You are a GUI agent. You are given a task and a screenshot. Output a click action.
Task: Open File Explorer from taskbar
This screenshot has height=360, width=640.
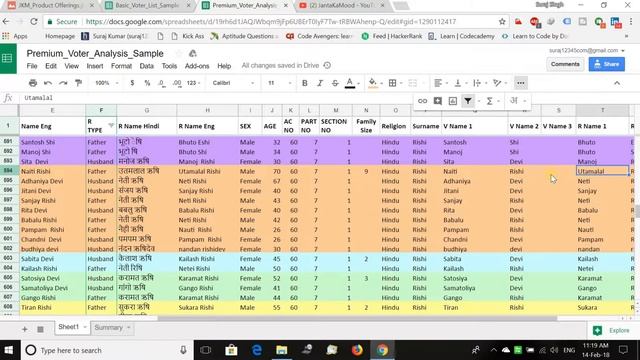[x=282, y=350]
